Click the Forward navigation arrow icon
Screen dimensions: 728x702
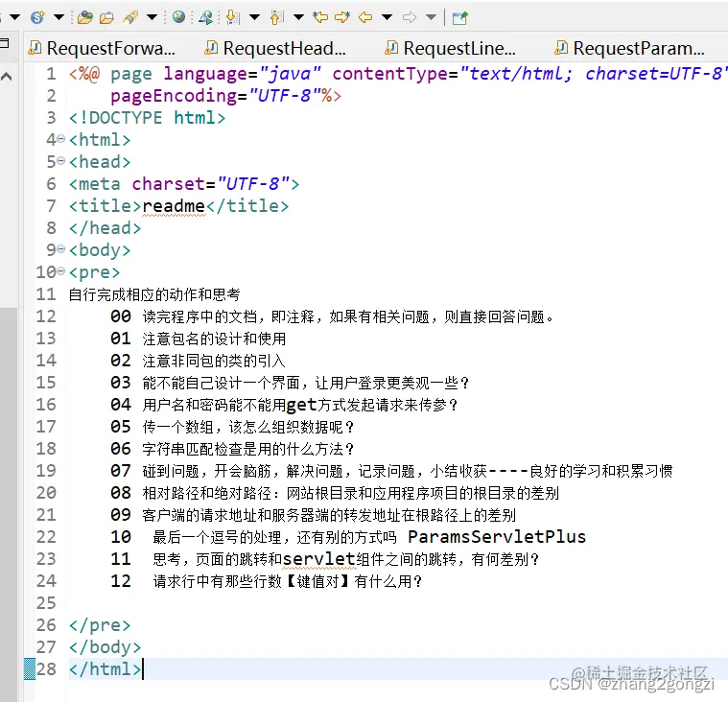(410, 17)
